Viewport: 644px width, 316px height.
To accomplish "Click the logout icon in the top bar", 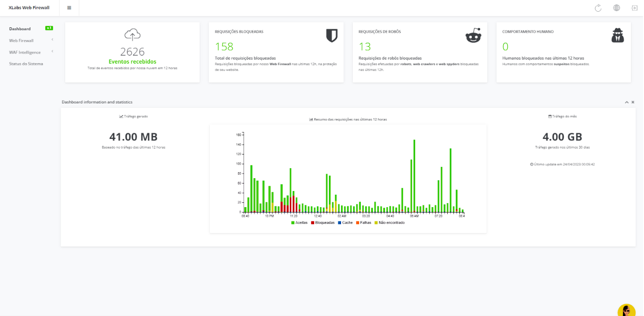I will 634,8.
